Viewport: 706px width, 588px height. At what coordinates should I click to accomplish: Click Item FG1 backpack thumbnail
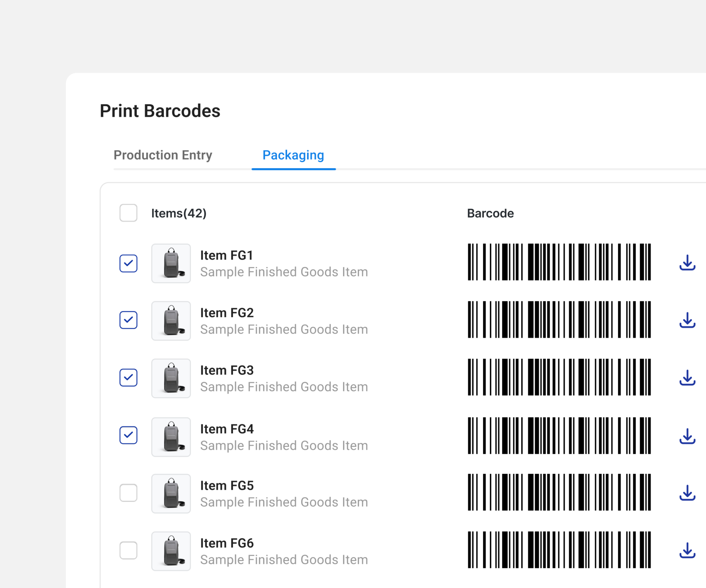click(x=171, y=264)
